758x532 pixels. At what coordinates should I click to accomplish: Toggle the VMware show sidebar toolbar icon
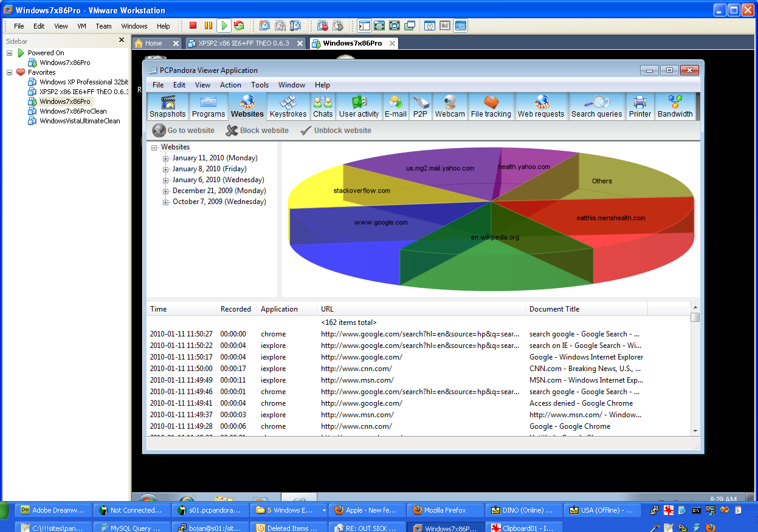tap(365, 26)
